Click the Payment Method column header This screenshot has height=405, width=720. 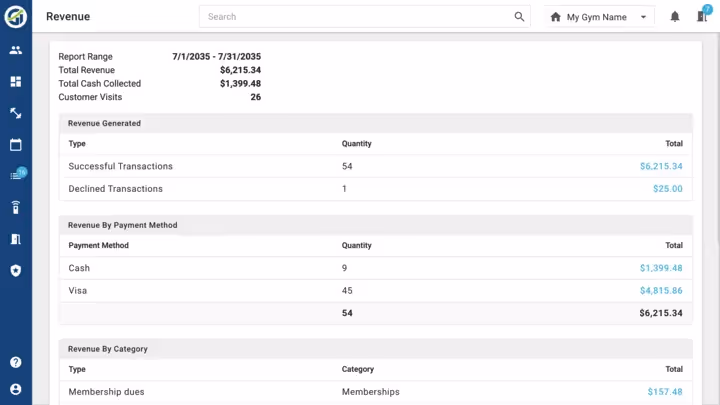(x=98, y=245)
